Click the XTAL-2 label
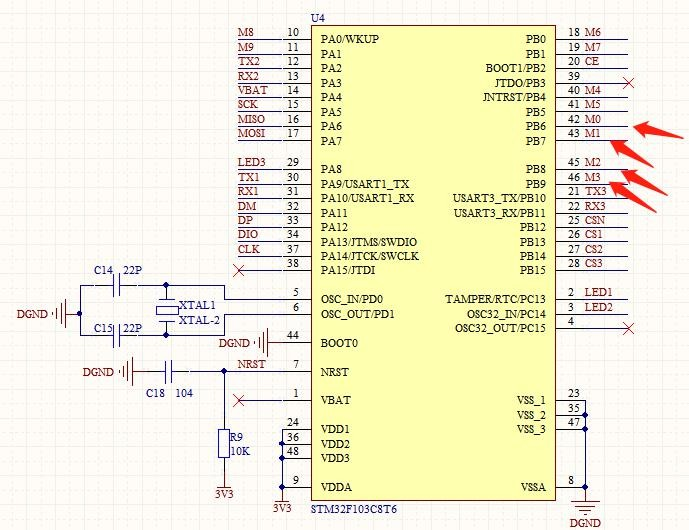The image size is (689, 530). pyautogui.click(x=199, y=320)
